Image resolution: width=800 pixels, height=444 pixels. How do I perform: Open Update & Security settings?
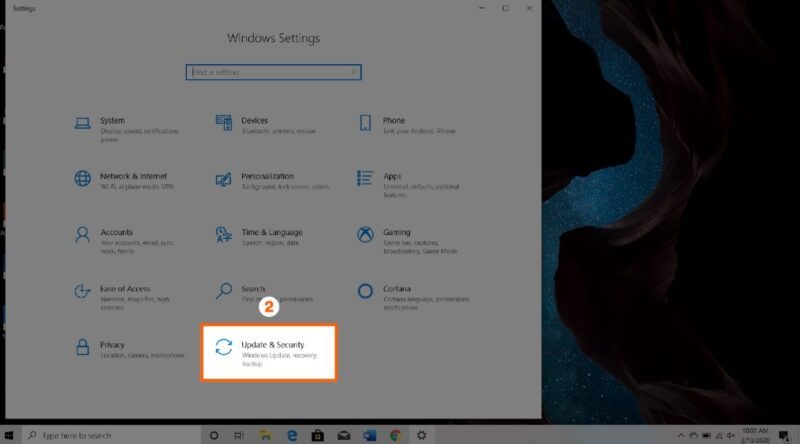269,353
